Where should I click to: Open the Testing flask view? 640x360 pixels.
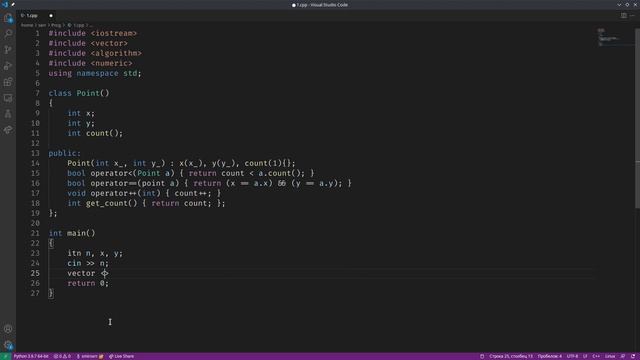click(x=8, y=114)
